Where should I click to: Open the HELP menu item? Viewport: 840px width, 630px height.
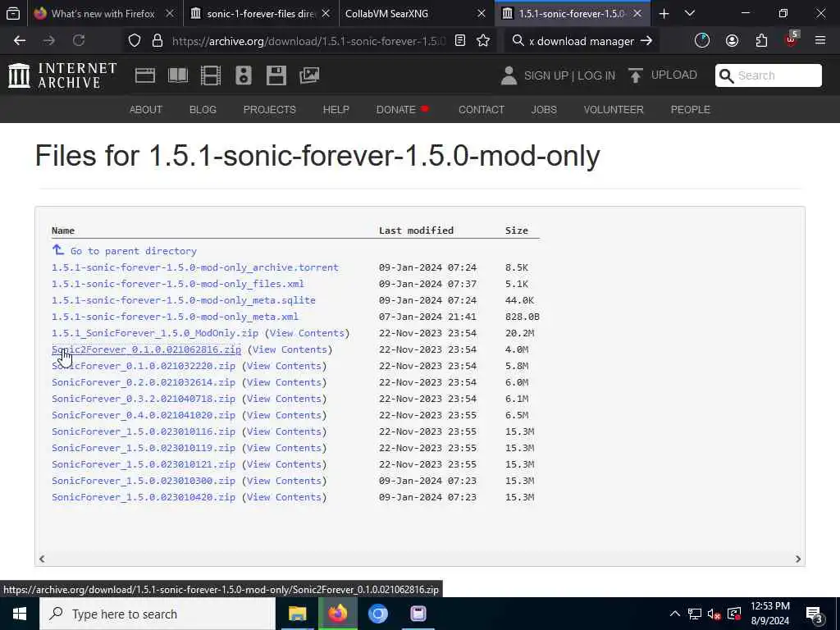pos(336,110)
